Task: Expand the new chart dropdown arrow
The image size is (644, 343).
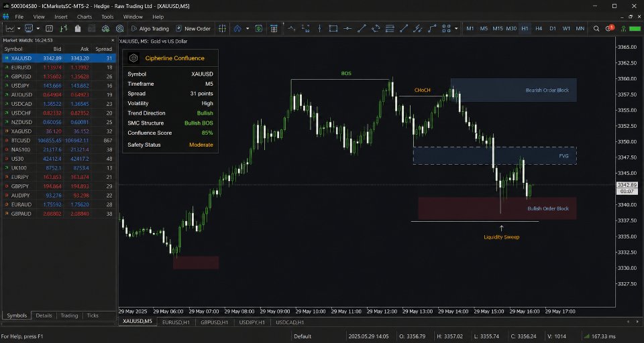Action: pyautogui.click(x=19, y=29)
